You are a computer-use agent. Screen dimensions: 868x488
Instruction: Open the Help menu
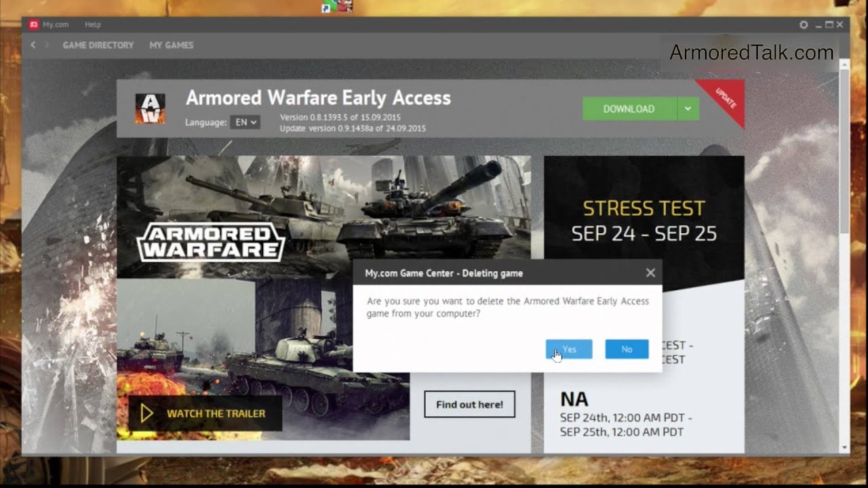(93, 24)
